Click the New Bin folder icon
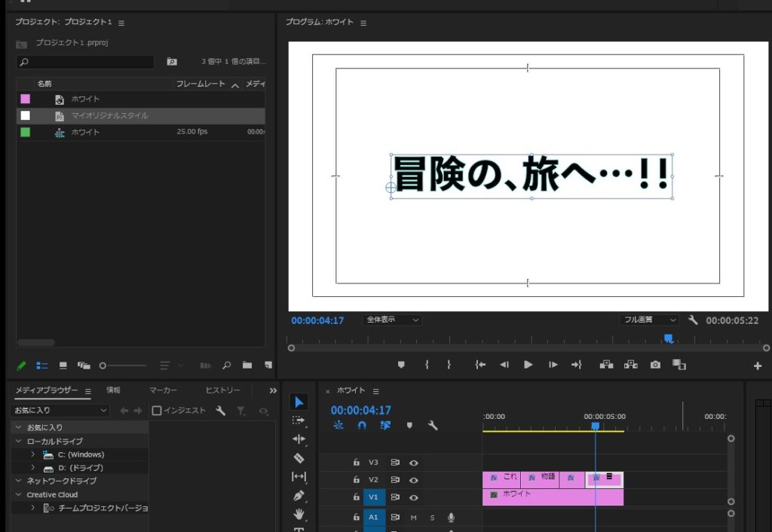Image resolution: width=772 pixels, height=532 pixels. click(x=247, y=365)
